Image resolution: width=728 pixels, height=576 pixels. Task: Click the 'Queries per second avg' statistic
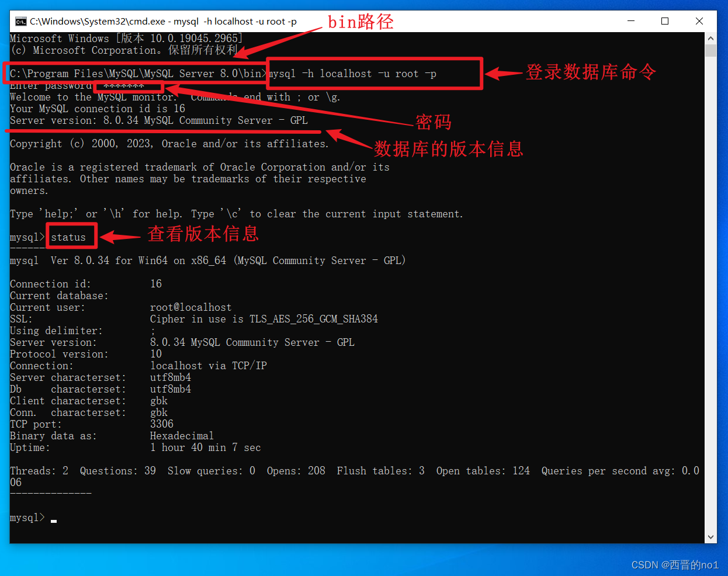pyautogui.click(x=620, y=471)
